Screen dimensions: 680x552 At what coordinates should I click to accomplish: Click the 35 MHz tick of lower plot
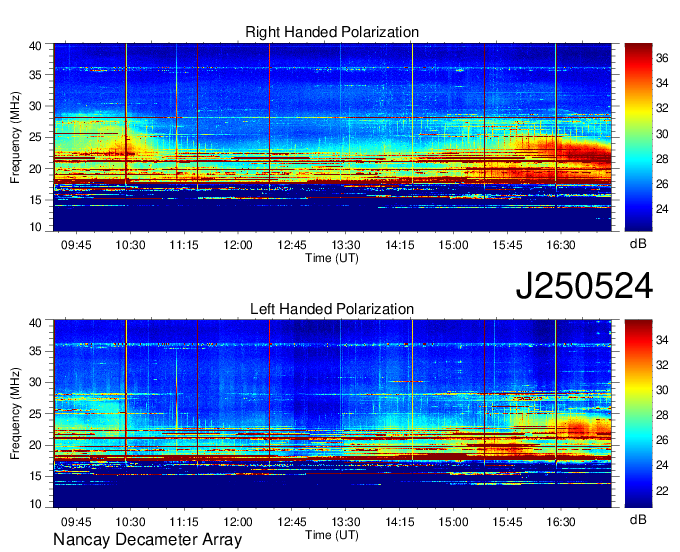tap(36, 351)
